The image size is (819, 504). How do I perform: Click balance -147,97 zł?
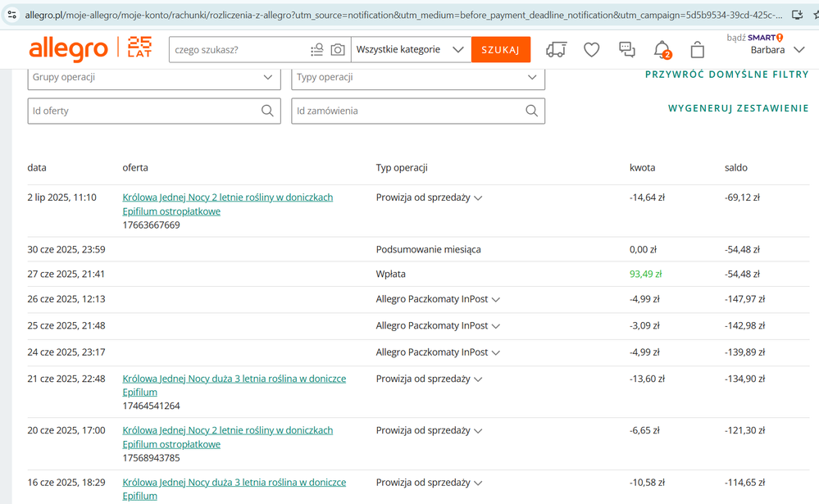[x=745, y=299]
